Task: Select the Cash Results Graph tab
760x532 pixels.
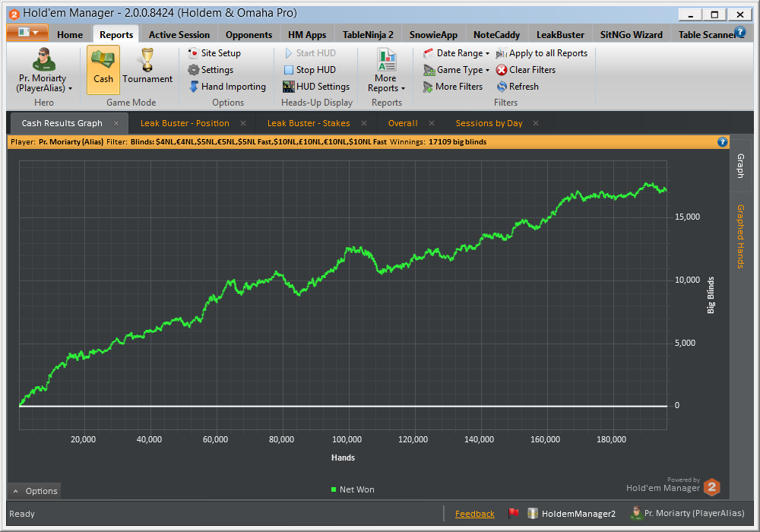Action: click(62, 123)
